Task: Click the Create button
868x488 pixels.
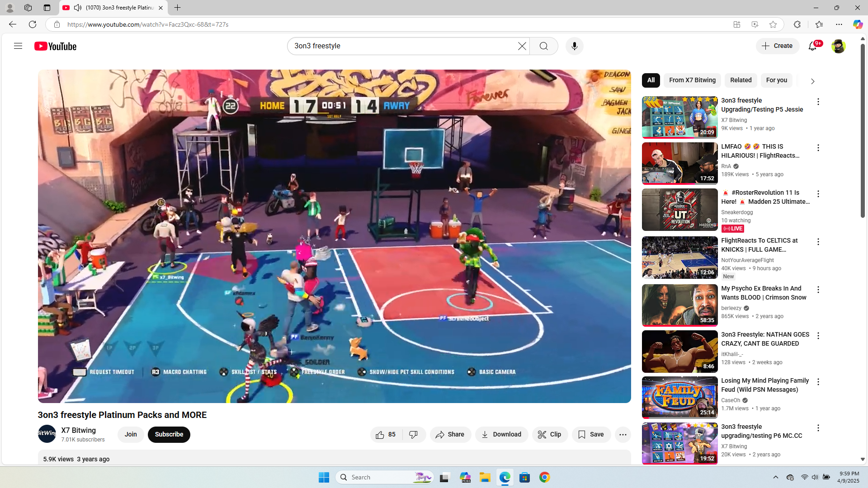Action: click(778, 46)
